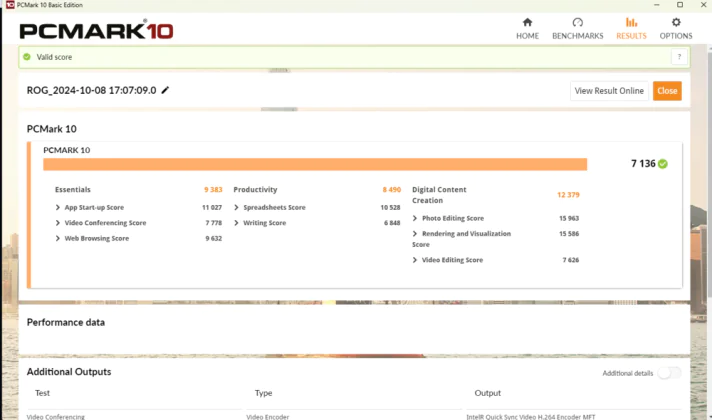Click the PCMark 10 title bar app icon

coord(10,5)
